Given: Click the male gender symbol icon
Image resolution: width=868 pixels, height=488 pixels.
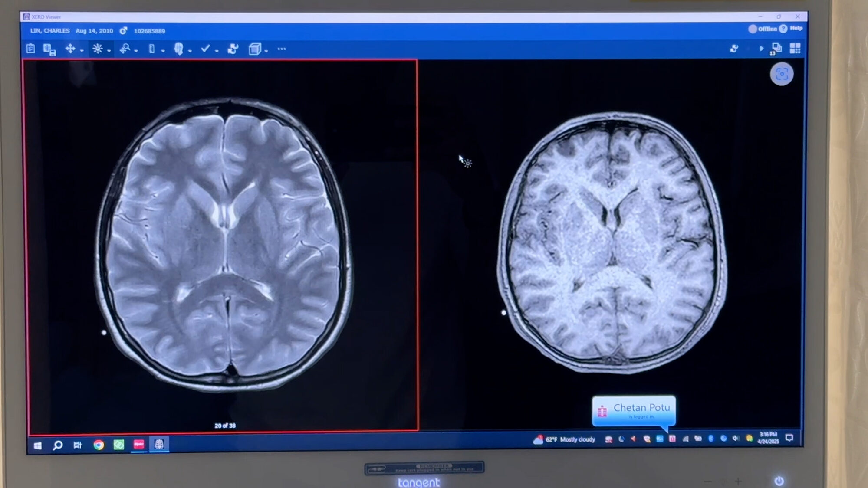Looking at the screenshot, I should coord(123,31).
